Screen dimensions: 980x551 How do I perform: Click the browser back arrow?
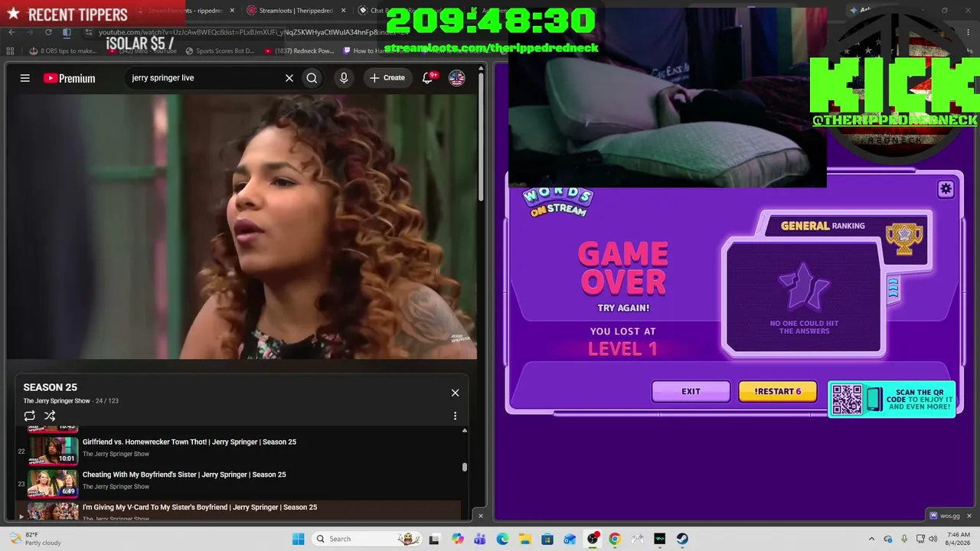(11, 32)
